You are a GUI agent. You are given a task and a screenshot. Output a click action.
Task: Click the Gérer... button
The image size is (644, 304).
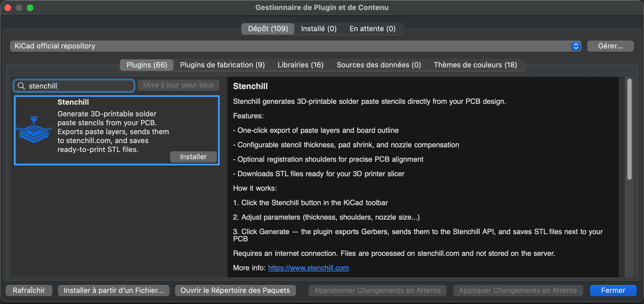610,46
